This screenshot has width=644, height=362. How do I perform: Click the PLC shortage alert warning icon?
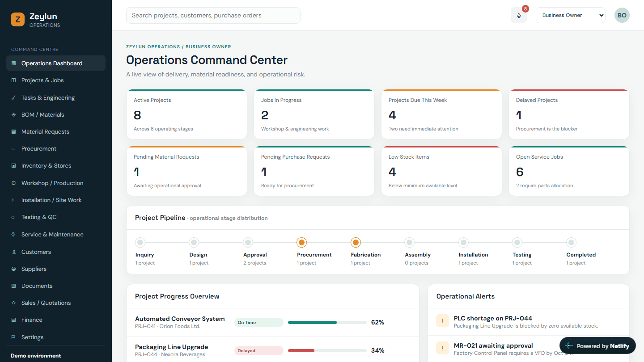(x=442, y=320)
